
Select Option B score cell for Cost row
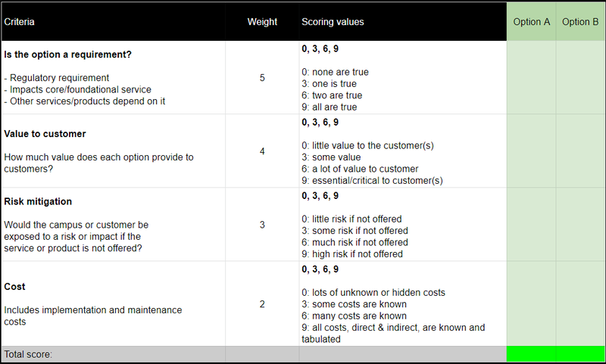coord(580,303)
